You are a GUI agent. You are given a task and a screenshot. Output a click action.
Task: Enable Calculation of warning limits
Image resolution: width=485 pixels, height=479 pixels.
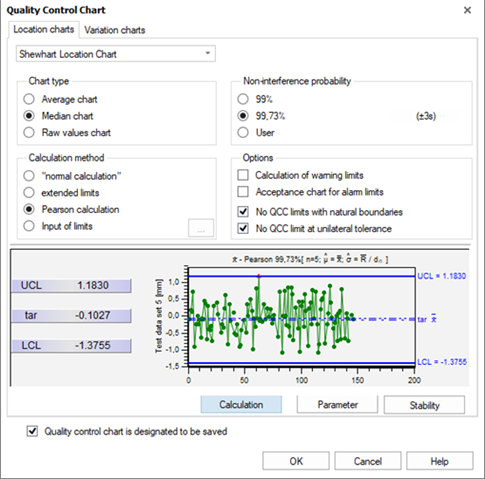click(x=243, y=175)
